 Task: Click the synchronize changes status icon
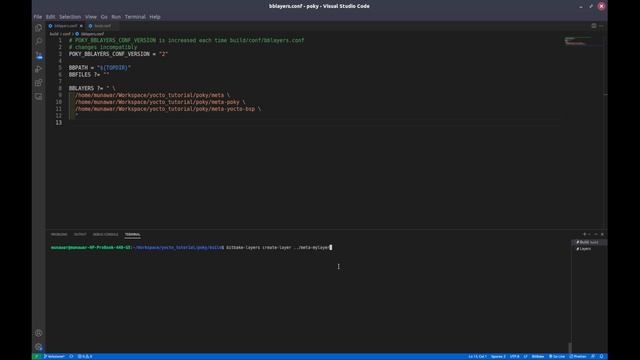[71, 356]
